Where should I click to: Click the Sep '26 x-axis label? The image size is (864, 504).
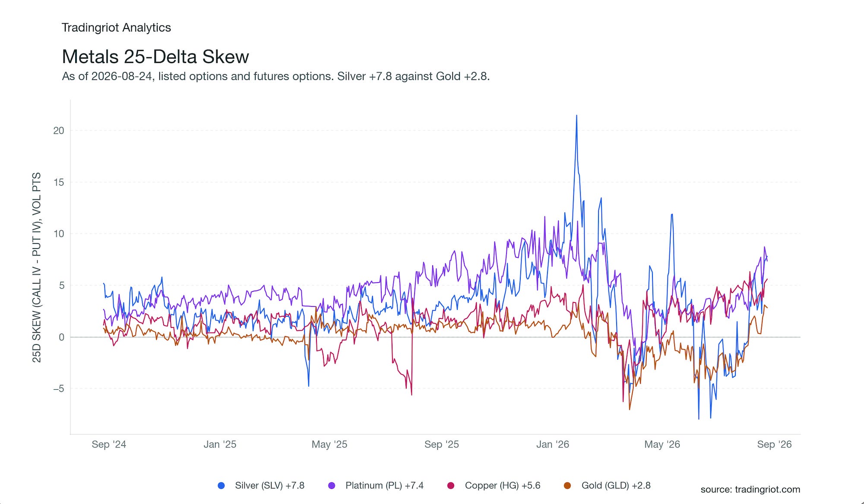click(774, 444)
